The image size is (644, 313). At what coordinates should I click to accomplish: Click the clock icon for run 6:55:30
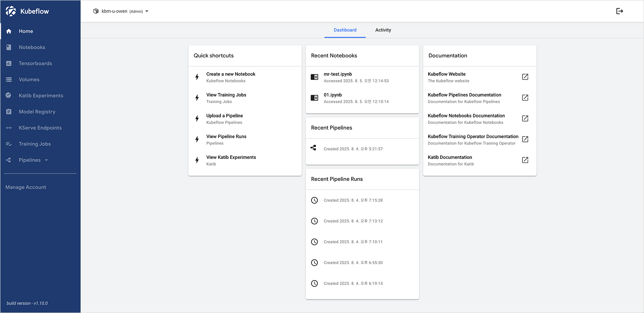[x=315, y=263]
